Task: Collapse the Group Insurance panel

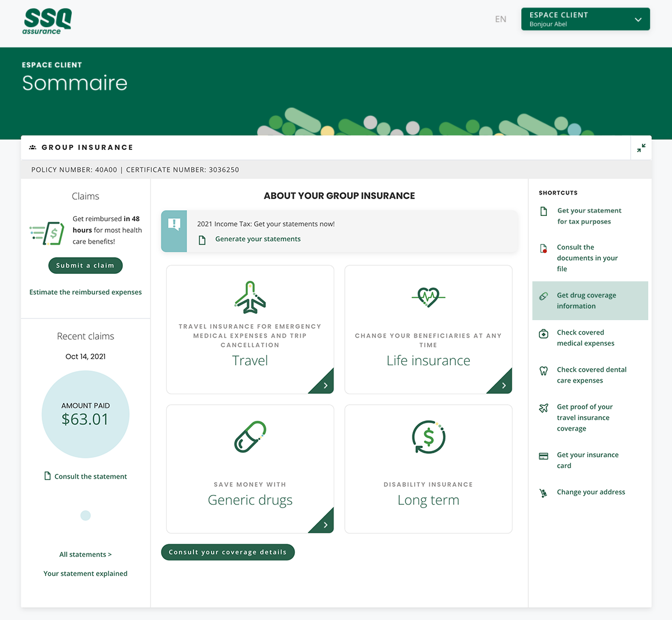Action: (x=641, y=148)
